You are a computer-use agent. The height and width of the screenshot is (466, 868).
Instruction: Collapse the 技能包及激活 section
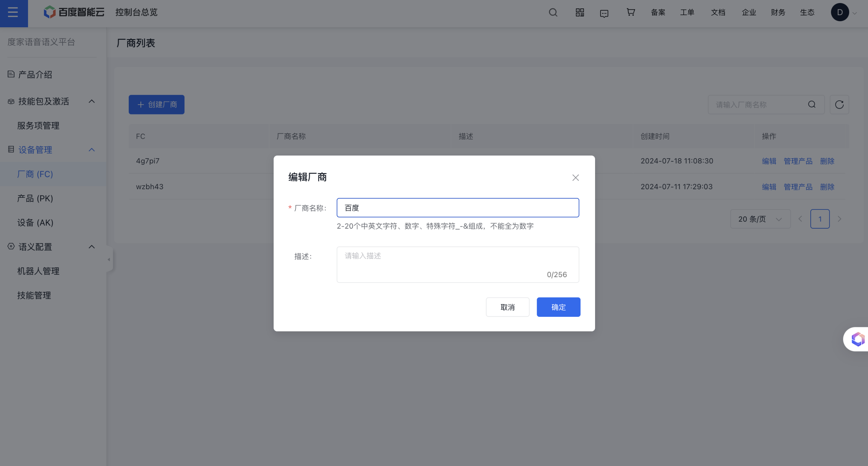(92, 101)
